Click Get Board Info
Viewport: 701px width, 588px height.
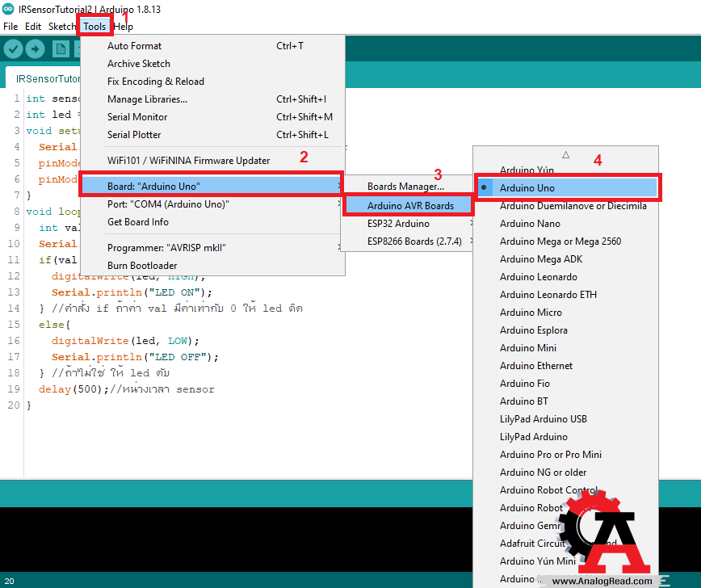pyautogui.click(x=212, y=222)
